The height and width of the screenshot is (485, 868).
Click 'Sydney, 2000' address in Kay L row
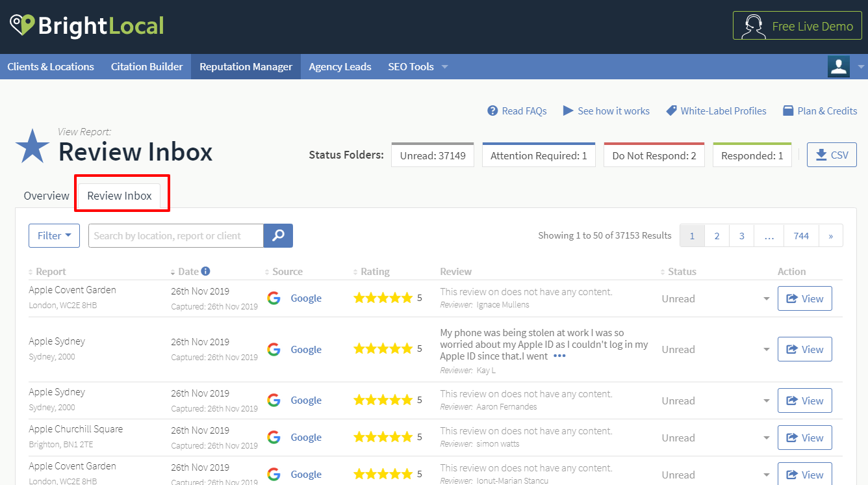(52, 357)
